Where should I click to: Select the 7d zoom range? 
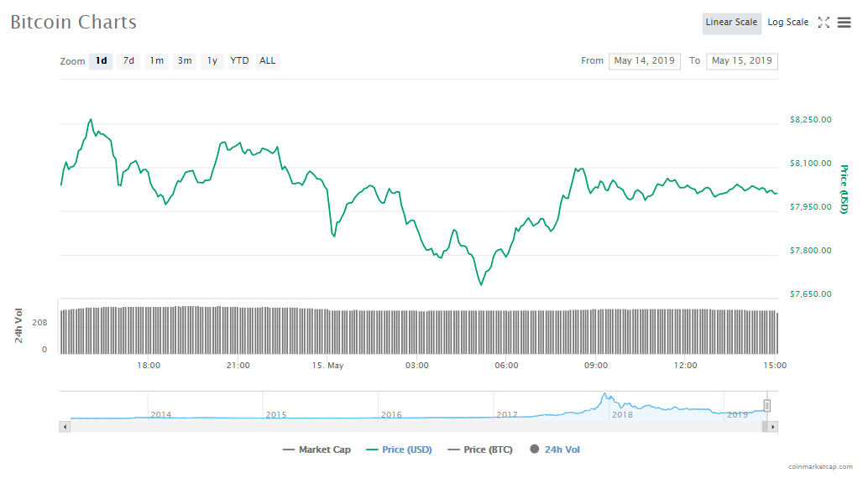coord(128,61)
